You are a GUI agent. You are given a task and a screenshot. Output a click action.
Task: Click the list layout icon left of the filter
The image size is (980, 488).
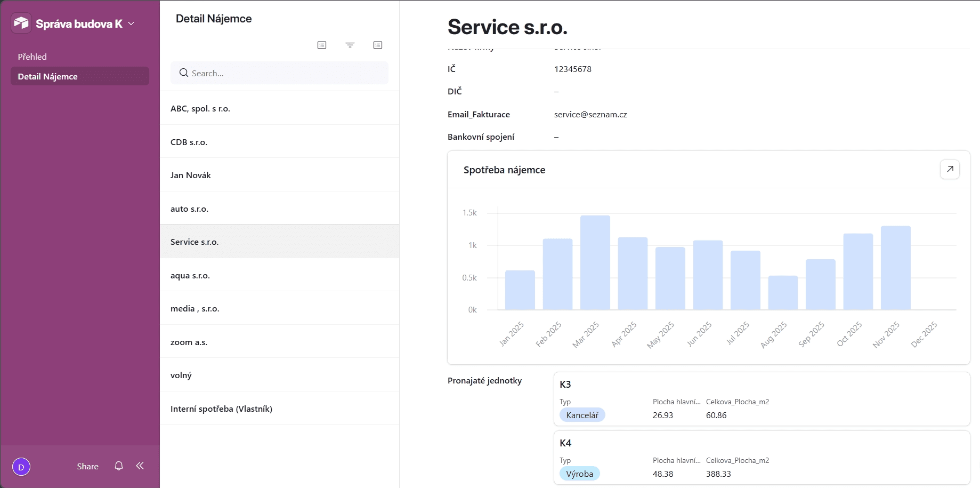[322, 45]
